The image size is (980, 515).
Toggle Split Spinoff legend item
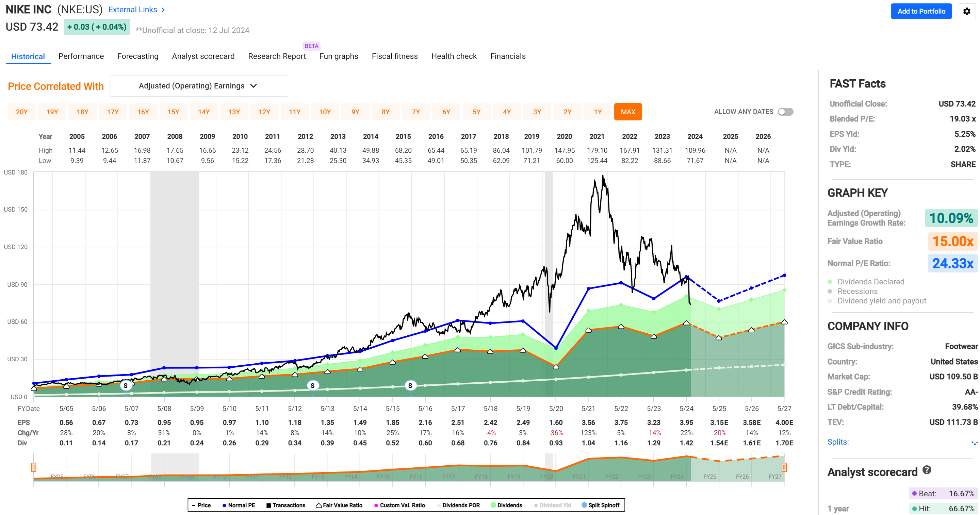600,505
